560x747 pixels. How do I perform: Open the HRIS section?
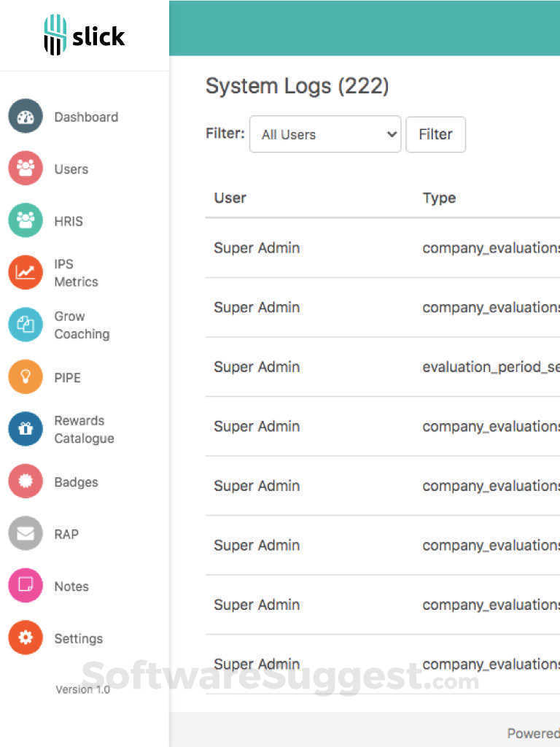coord(24,220)
